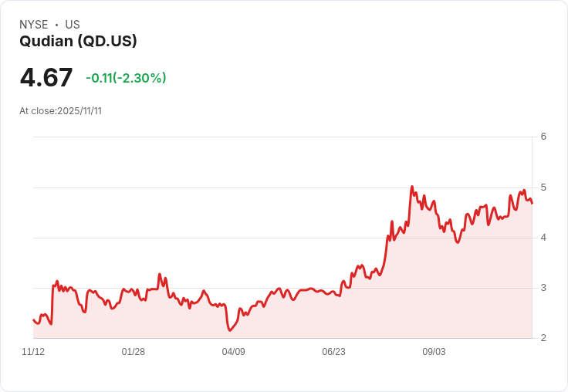Click the highest peak of the red price line

tap(412, 187)
